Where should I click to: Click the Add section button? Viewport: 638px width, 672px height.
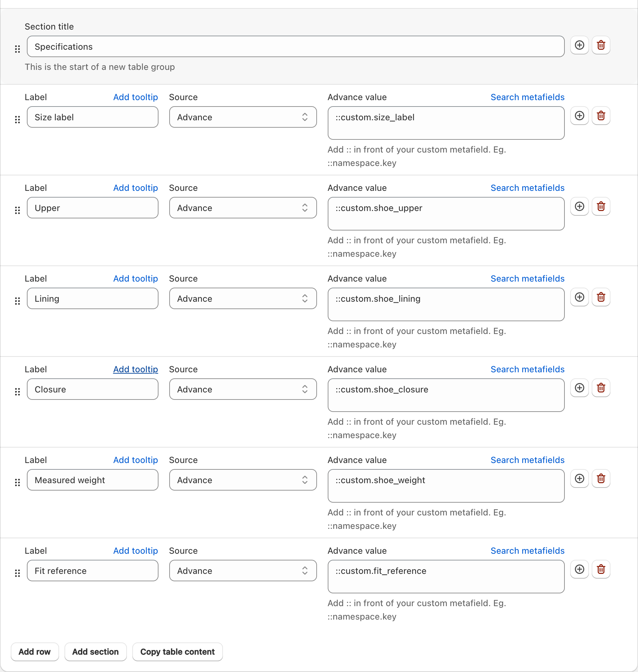click(96, 652)
